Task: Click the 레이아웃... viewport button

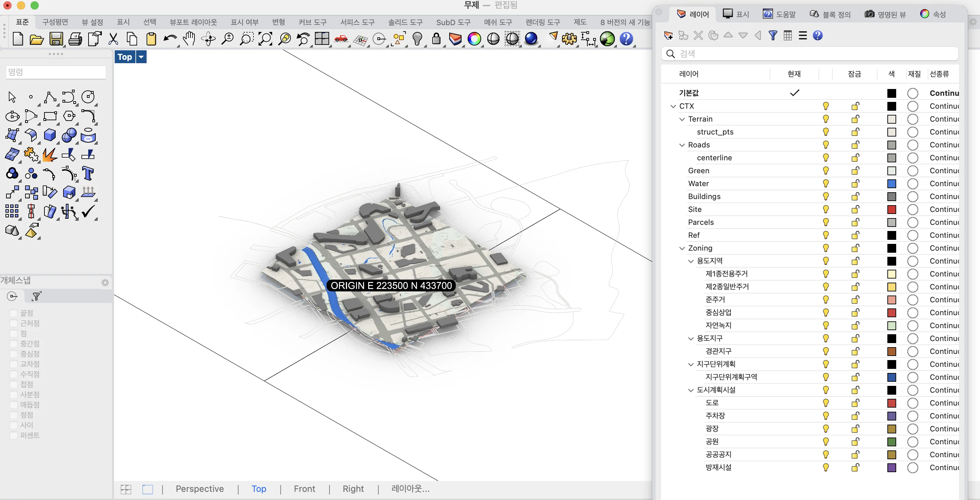Action: click(x=411, y=488)
